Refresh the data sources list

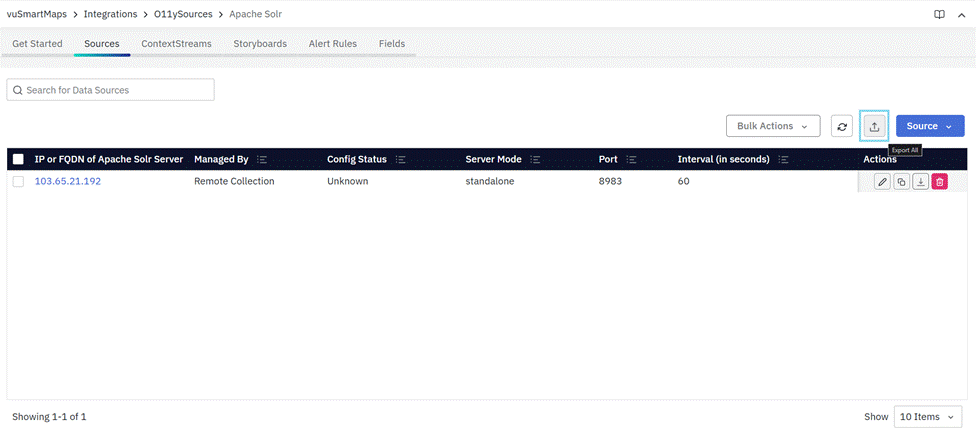tap(842, 127)
